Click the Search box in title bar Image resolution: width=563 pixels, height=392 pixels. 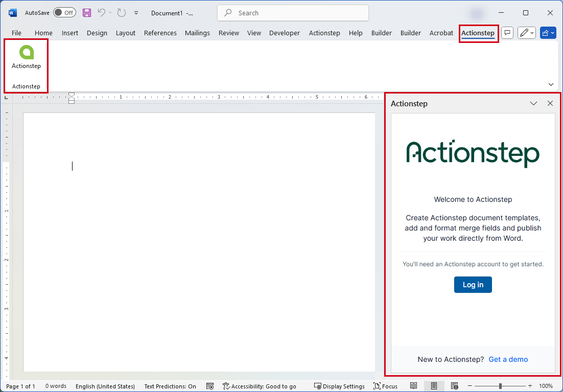click(x=293, y=13)
